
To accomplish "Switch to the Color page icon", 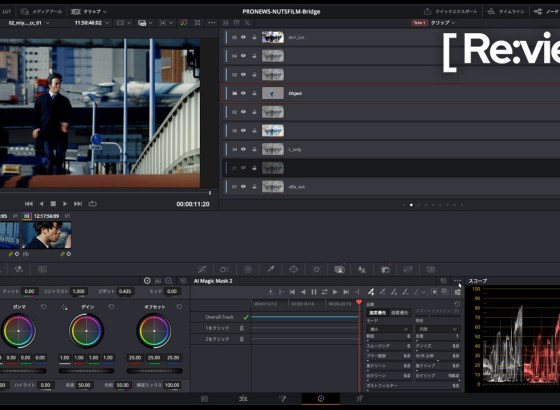I will tap(320, 399).
